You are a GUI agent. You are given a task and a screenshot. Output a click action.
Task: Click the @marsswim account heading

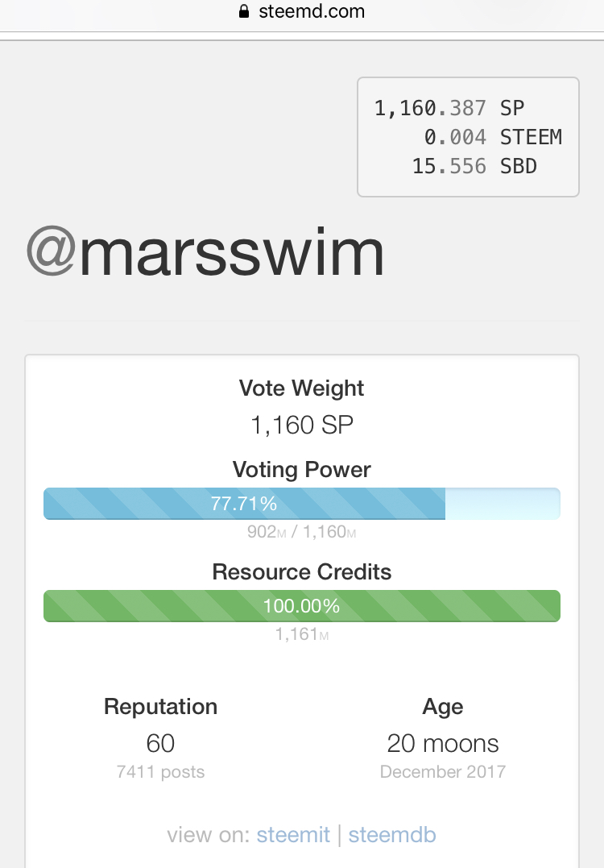(205, 252)
